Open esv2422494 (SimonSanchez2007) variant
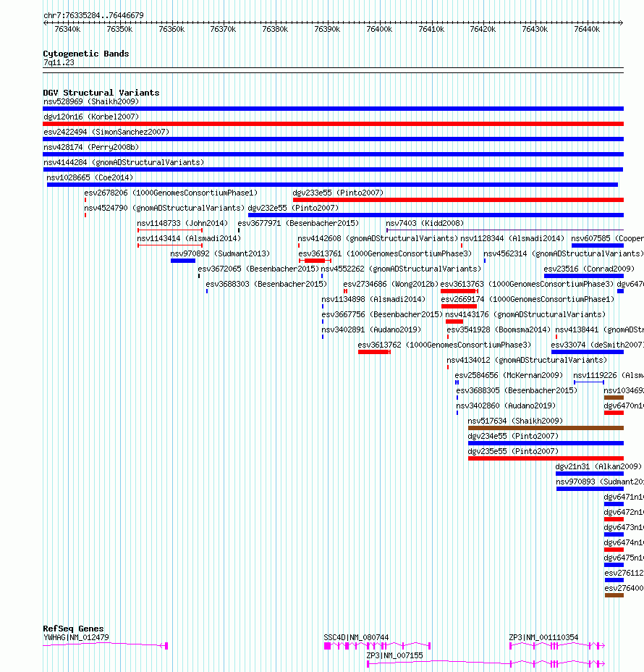This screenshot has height=672, width=644. (106, 132)
